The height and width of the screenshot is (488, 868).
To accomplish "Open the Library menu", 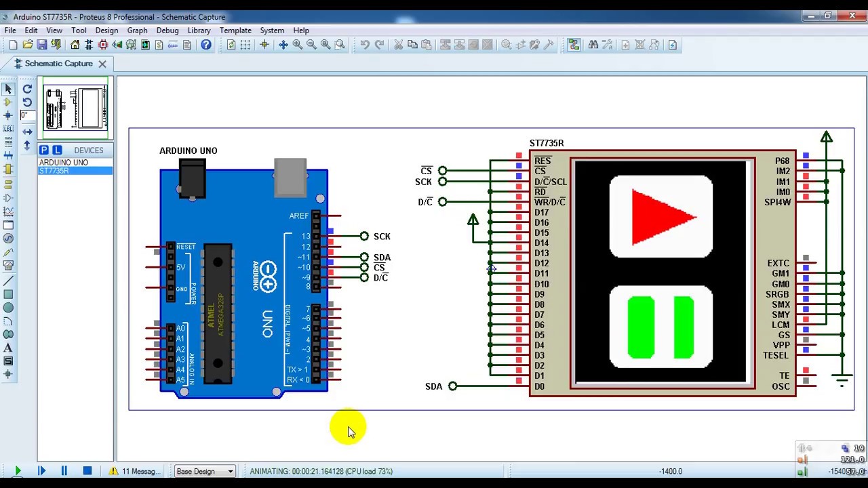I will (199, 30).
